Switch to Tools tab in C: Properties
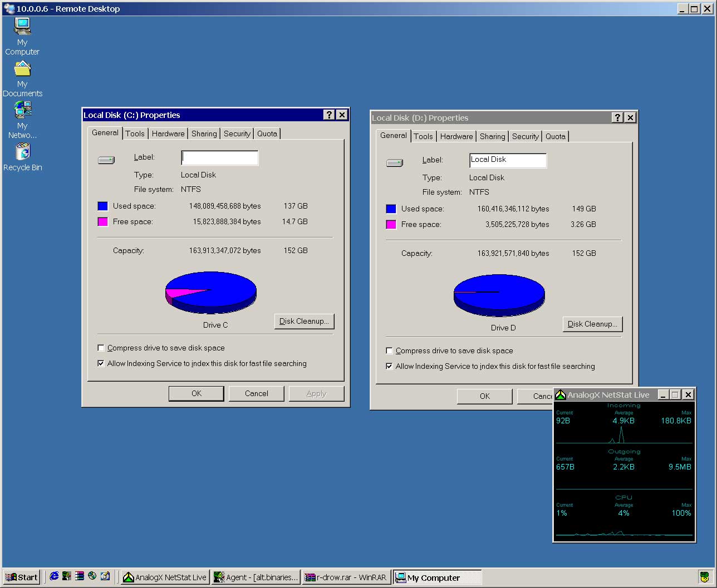Screen dimensions: 717x588 click(x=135, y=134)
